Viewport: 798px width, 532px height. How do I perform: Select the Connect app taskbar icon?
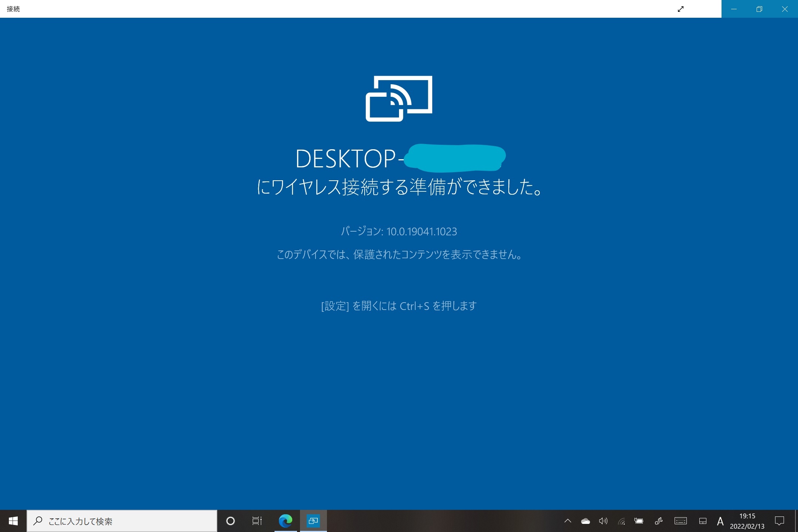(313, 521)
